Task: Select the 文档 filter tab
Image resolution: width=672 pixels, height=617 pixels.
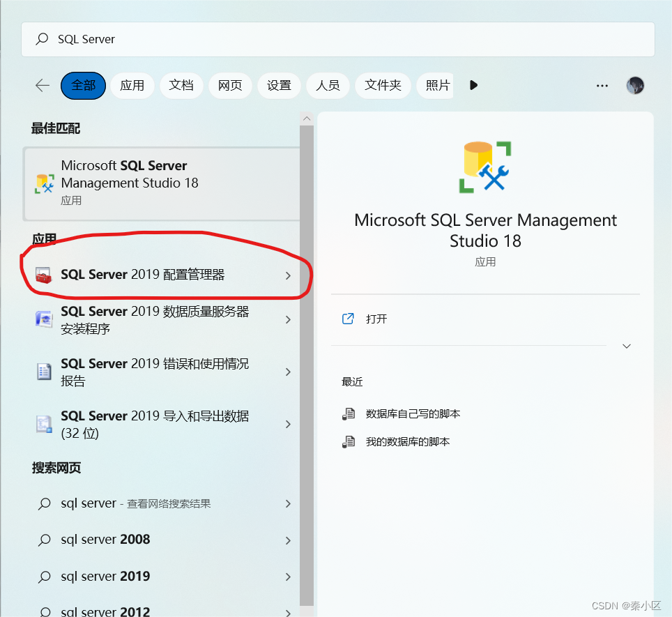Action: (x=181, y=85)
